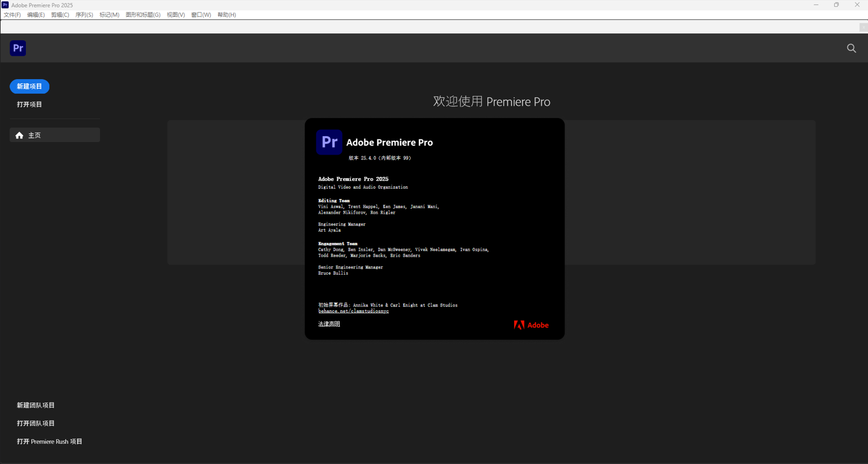Minimize the Premiere Pro window
The width and height of the screenshot is (868, 464).
pyautogui.click(x=815, y=5)
